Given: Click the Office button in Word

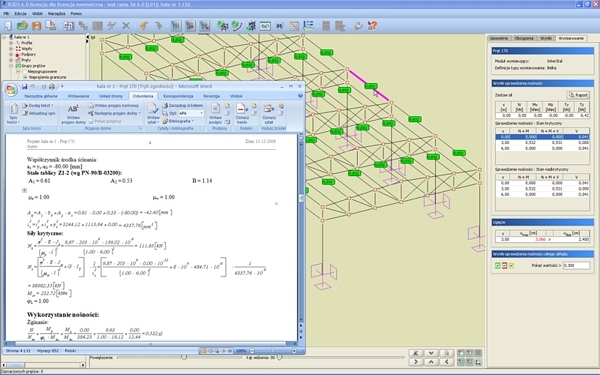Looking at the screenshot, I should 11,90.
